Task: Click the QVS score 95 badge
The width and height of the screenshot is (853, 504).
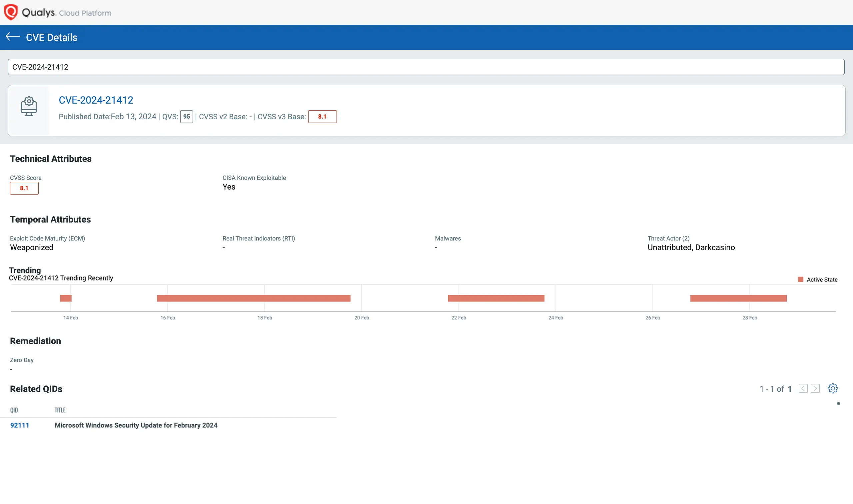Action: 187,117
